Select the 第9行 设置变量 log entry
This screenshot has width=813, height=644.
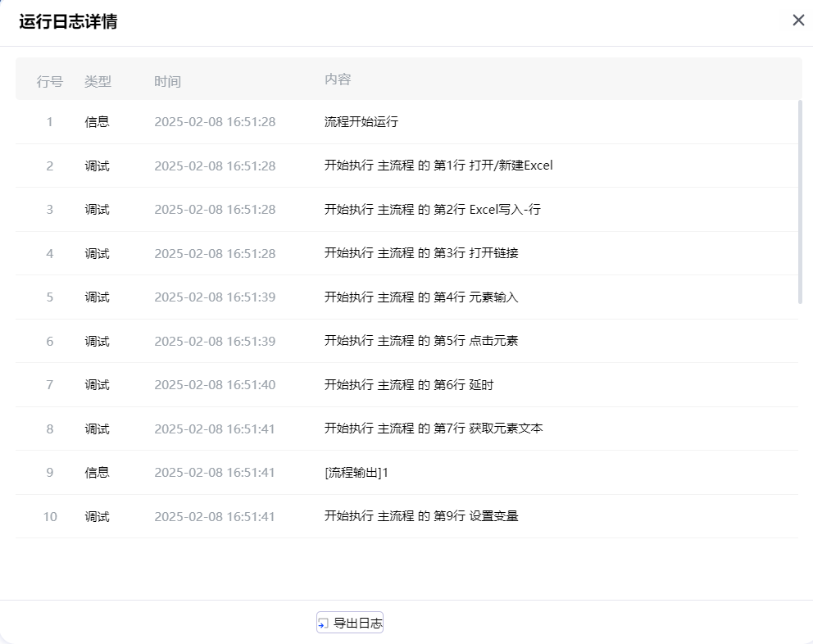pyautogui.click(x=421, y=516)
